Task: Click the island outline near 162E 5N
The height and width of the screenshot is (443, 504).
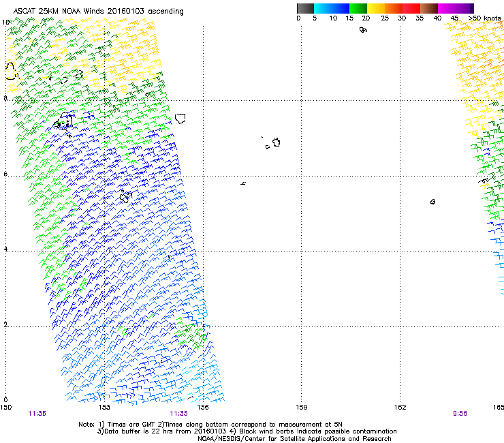Action: click(432, 202)
